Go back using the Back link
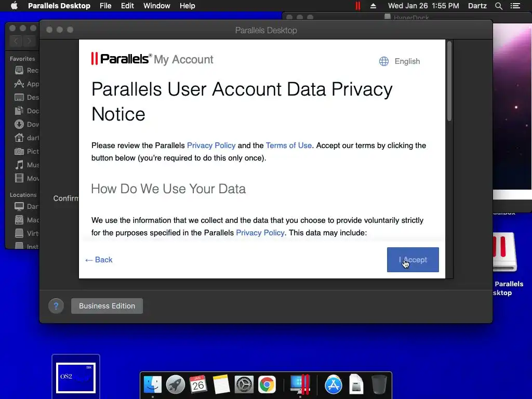 point(99,260)
